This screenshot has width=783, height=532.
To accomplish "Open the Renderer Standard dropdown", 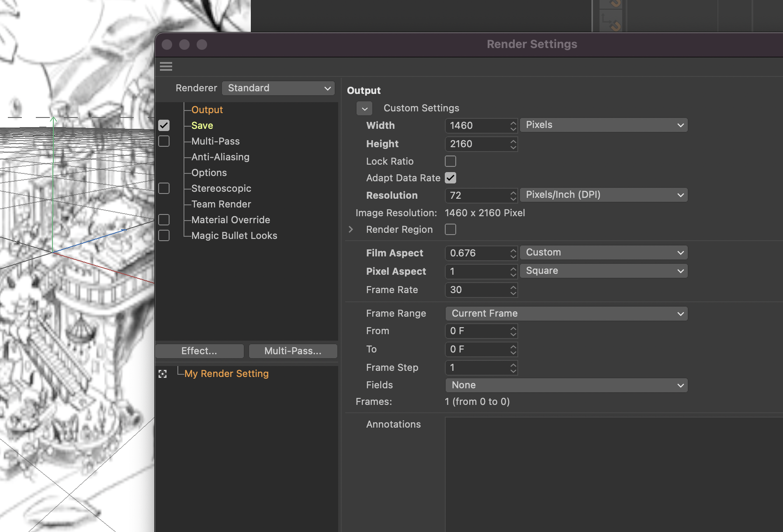I will 278,88.
